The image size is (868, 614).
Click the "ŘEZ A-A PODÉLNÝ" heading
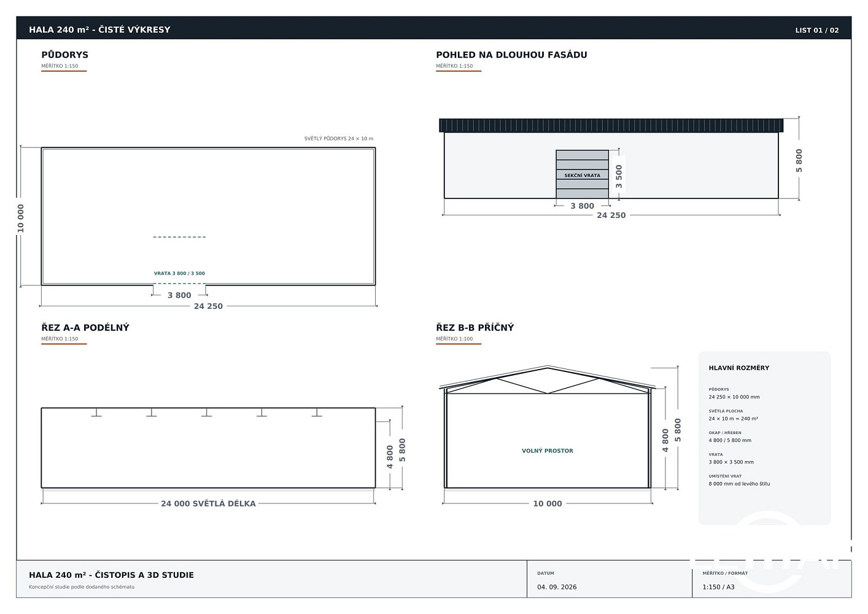85,328
